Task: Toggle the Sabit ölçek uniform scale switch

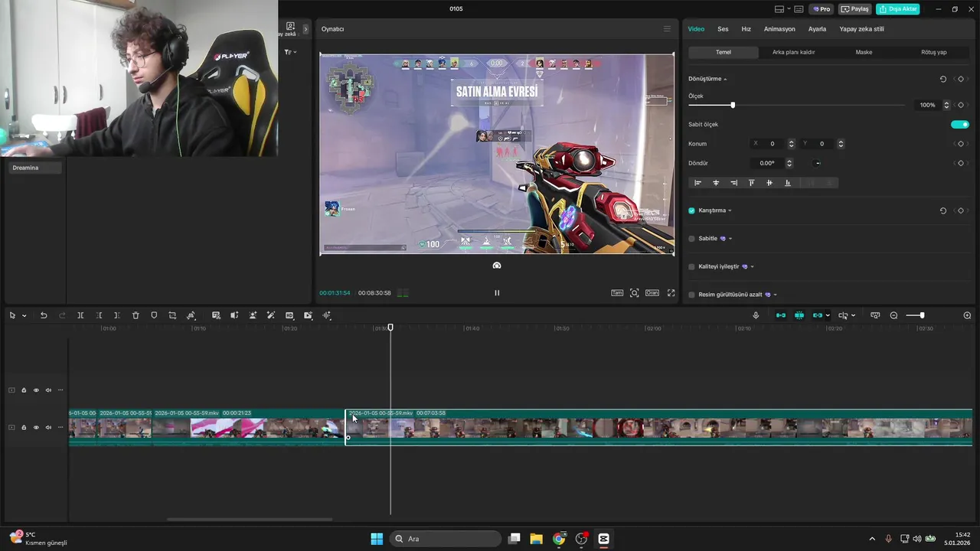Action: point(960,124)
